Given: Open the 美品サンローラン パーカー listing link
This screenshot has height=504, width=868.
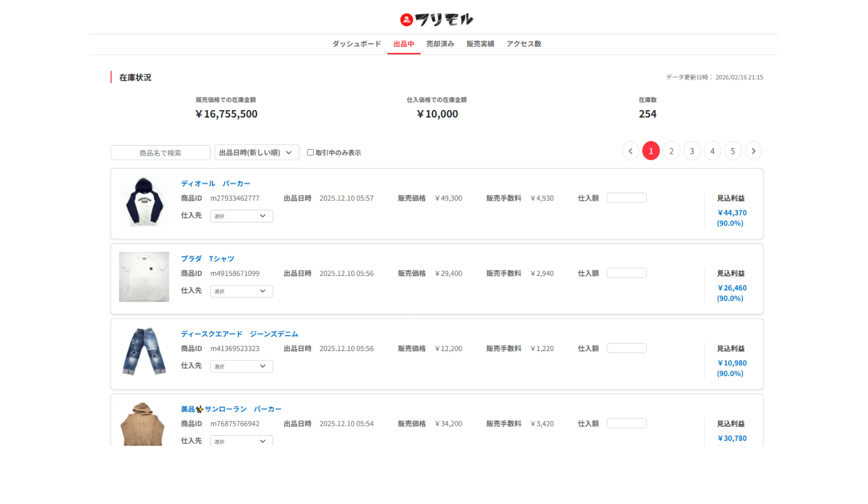Looking at the screenshot, I should click(231, 409).
